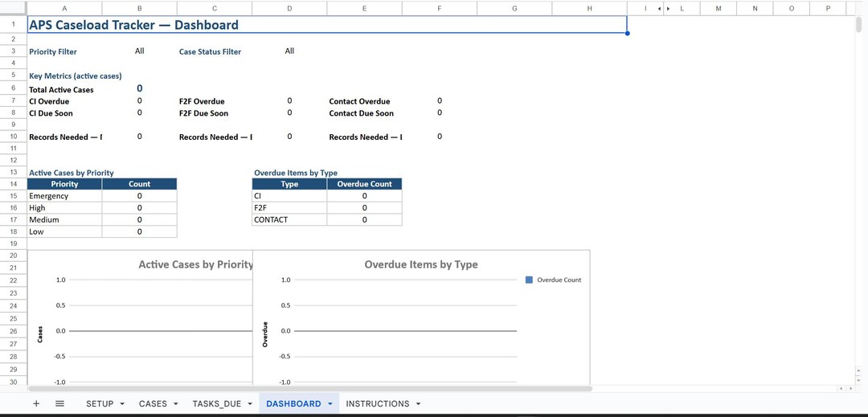
Task: Click hidden columns right arrow
Action: click(x=668, y=8)
